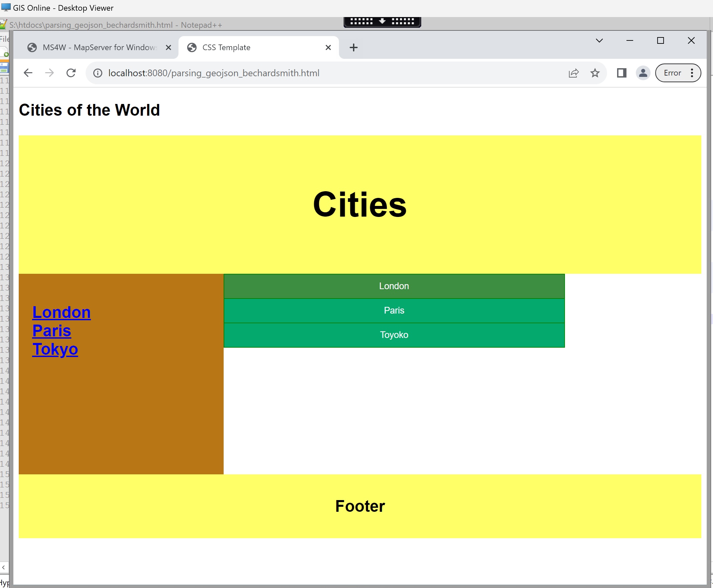
Task: Open the Tokyo hyperlink
Action: [x=55, y=349]
